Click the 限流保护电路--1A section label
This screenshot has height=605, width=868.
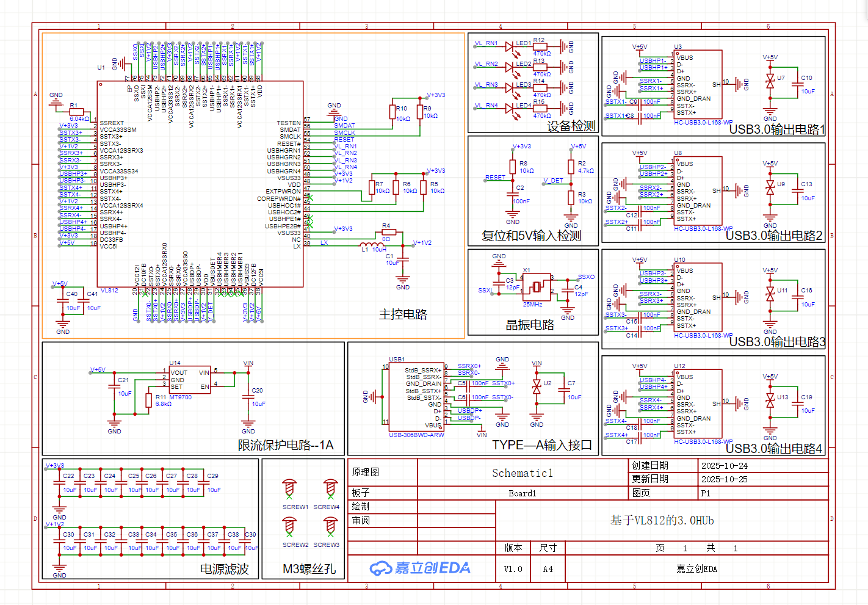click(x=286, y=445)
